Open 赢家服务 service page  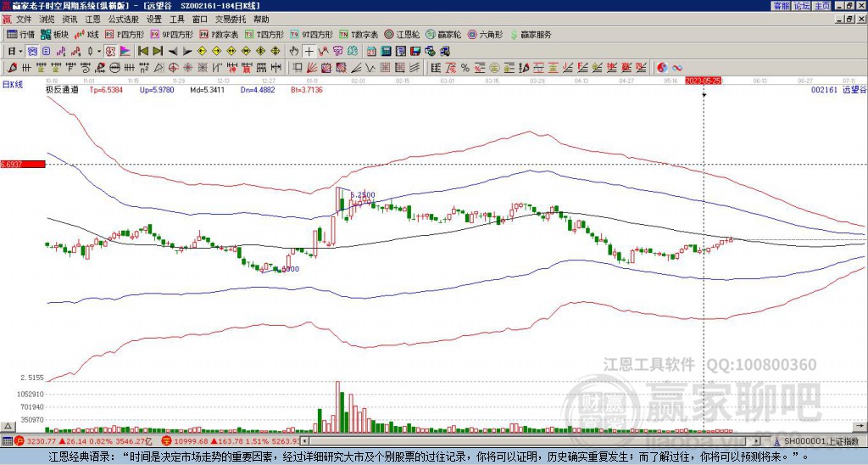point(531,34)
